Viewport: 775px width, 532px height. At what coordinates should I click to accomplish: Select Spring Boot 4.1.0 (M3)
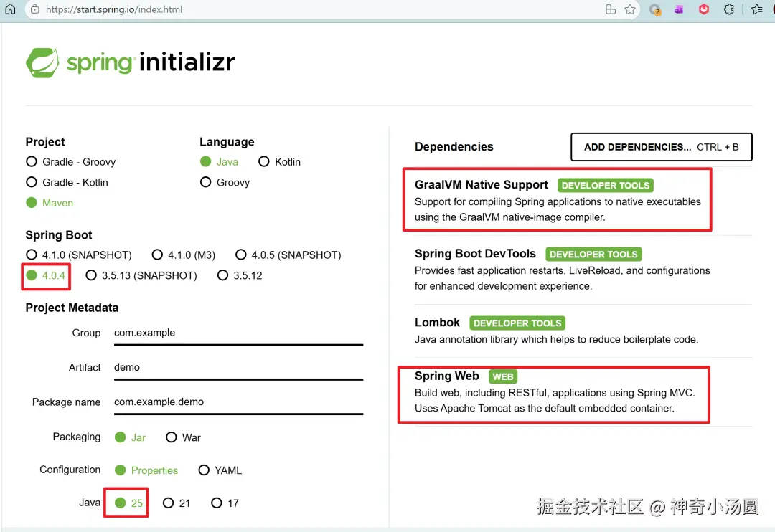coord(184,255)
